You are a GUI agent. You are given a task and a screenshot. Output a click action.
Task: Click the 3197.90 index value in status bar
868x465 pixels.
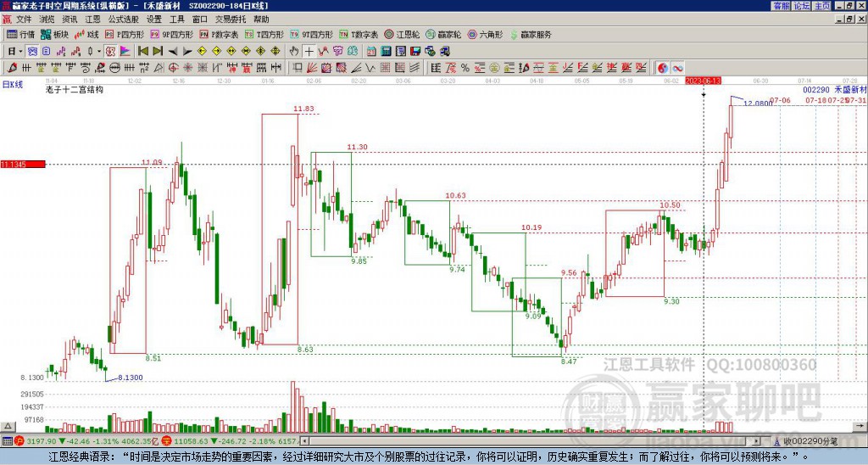coord(41,441)
